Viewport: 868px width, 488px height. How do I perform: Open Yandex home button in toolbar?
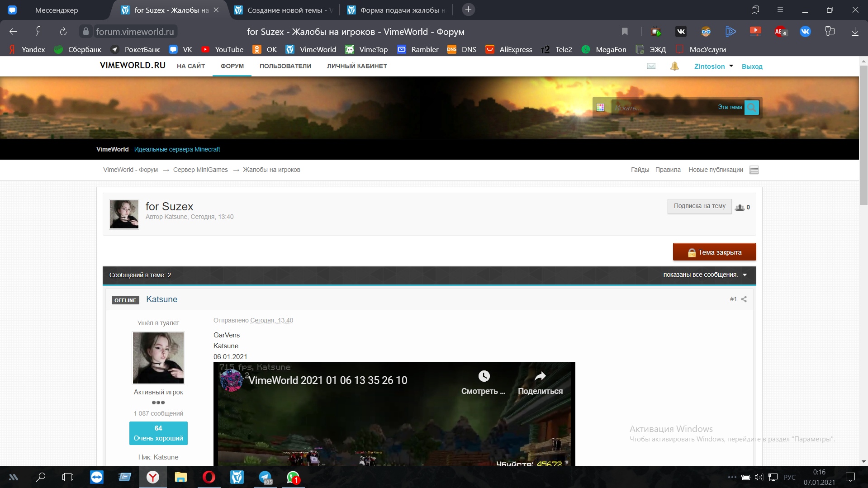tap(38, 32)
